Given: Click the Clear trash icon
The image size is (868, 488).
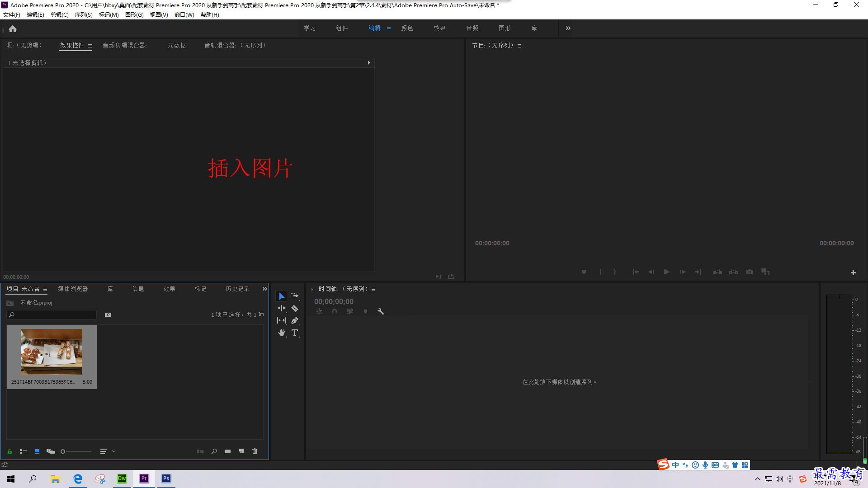Looking at the screenshot, I should [x=255, y=451].
